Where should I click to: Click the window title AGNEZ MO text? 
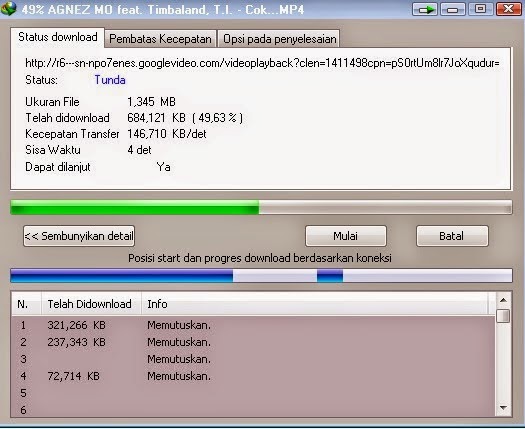163,9
